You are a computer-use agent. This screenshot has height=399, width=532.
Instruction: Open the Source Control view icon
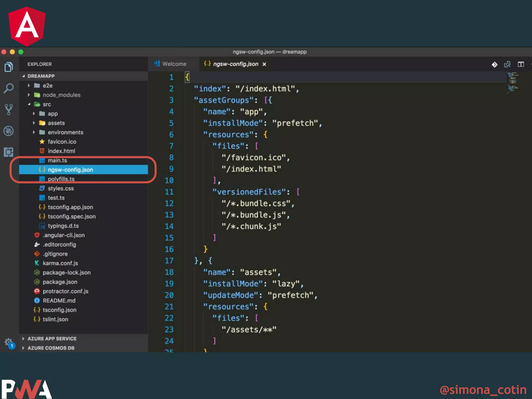[x=9, y=110]
